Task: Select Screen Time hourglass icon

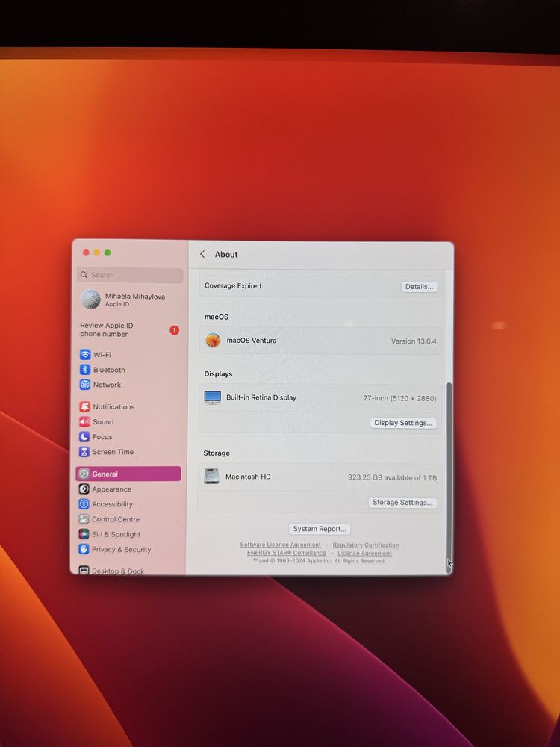Action: 84,452
